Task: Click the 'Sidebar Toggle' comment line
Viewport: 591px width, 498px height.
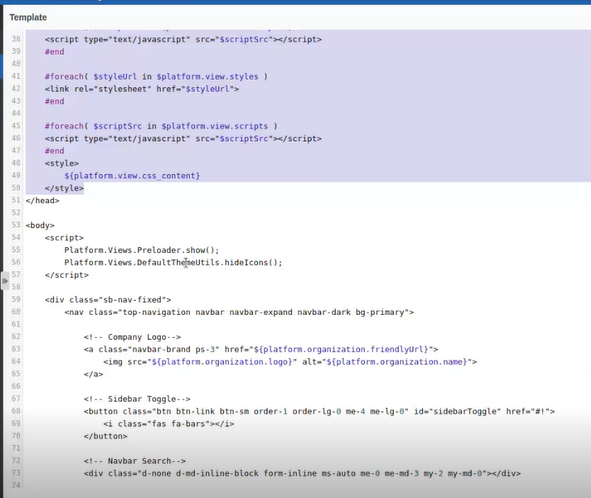Action: tap(137, 399)
